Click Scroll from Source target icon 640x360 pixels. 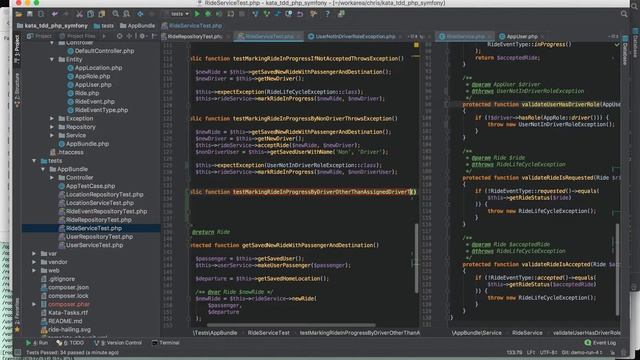pos(119,36)
